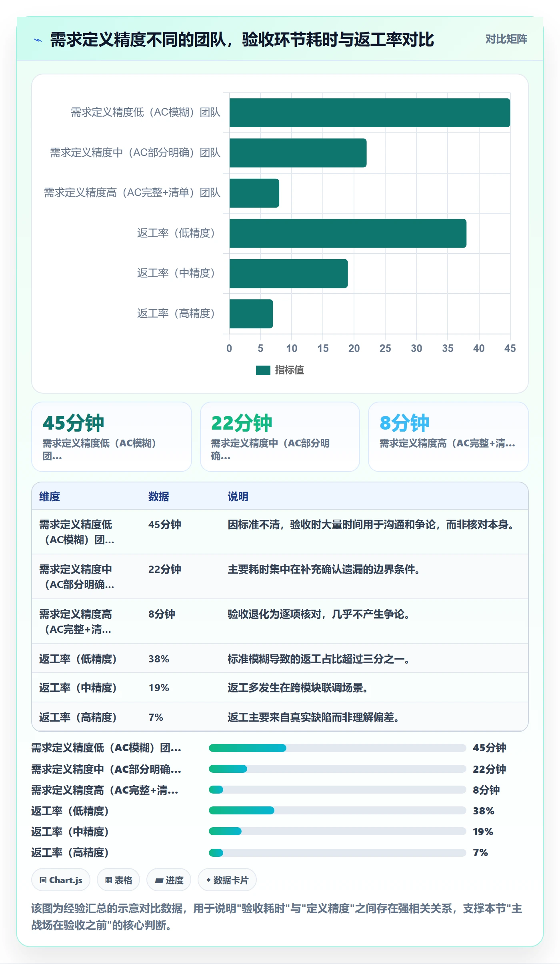The height and width of the screenshot is (964, 560).
Task: Click the chart bar for 返工率（低精度）
Action: tap(348, 233)
